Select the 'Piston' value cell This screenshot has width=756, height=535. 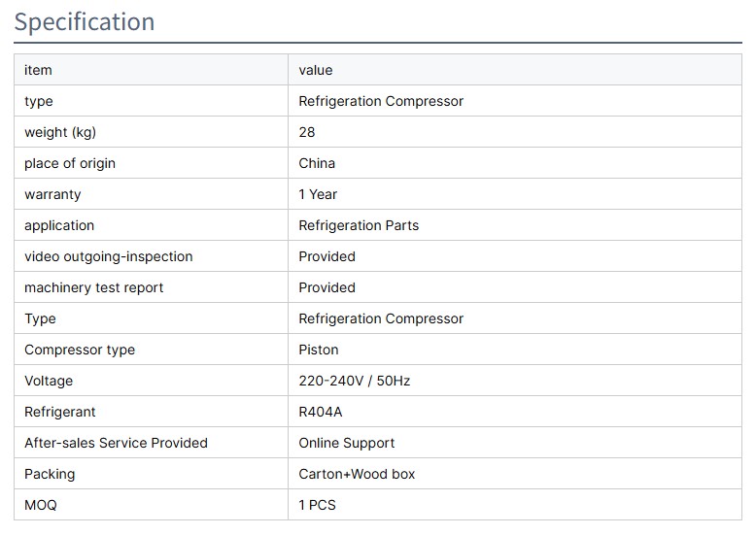tap(319, 350)
